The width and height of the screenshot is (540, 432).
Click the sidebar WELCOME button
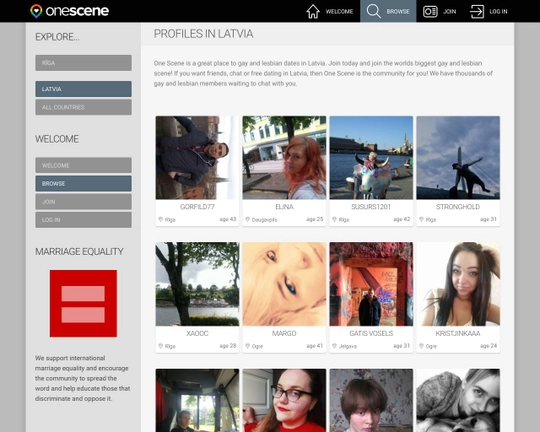pos(83,165)
